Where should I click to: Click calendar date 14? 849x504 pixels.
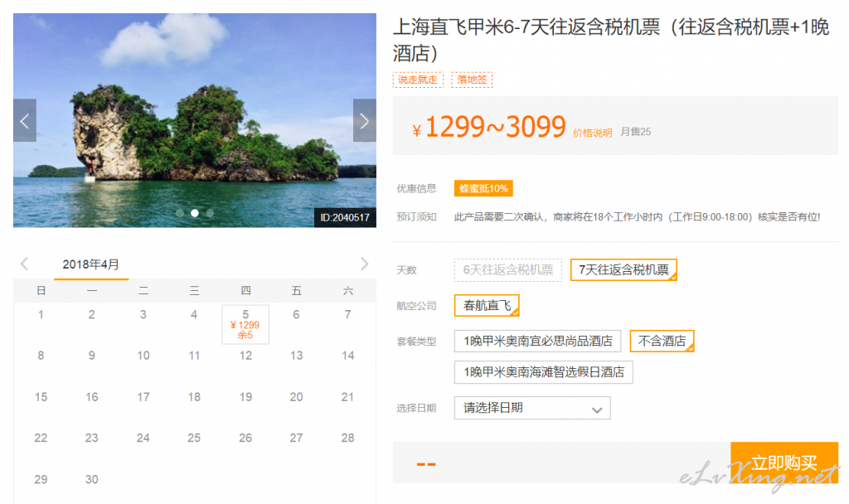click(x=347, y=356)
